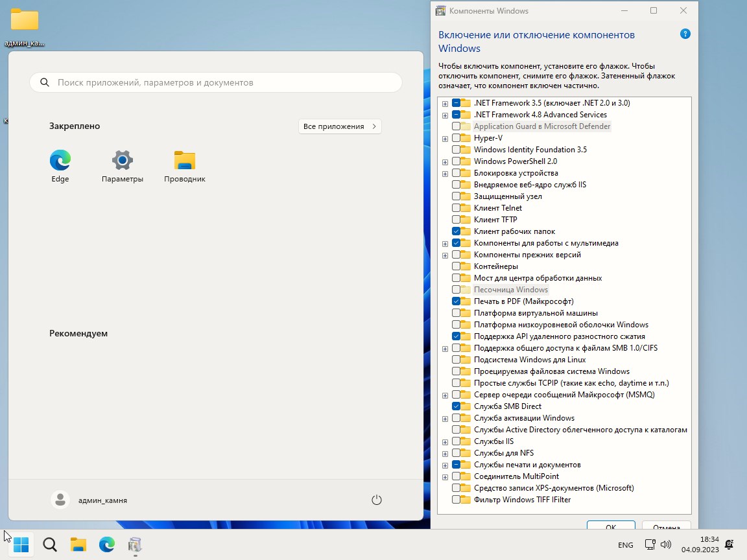Image resolution: width=747 pixels, height=560 pixels.
Task: Select Фильтр Windows TIFF IFilter row
Action: pos(522,500)
